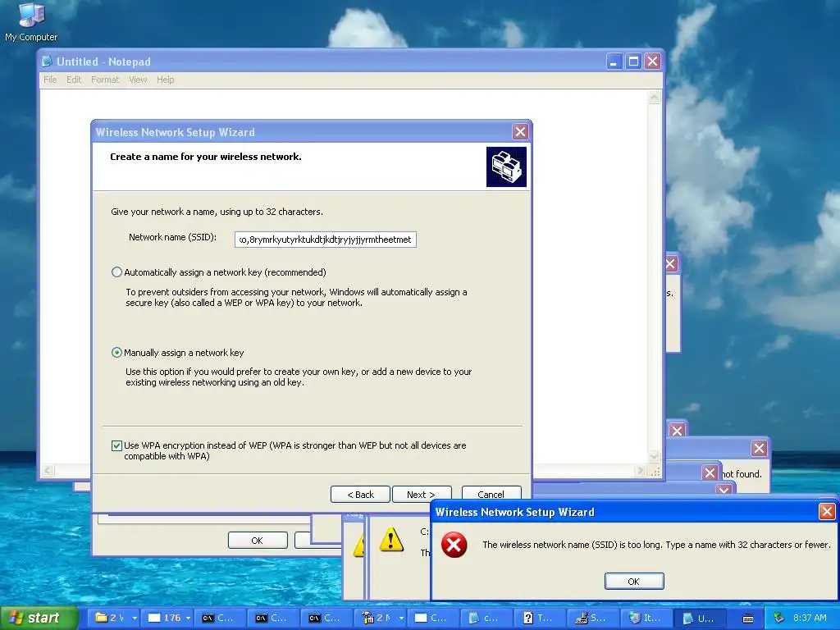Screen dimensions: 840x630
Task: Open the Format menu in Notepad
Action: (x=105, y=80)
